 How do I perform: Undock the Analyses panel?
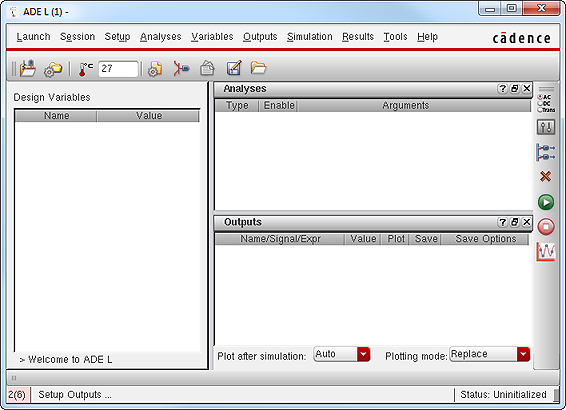tap(514, 88)
